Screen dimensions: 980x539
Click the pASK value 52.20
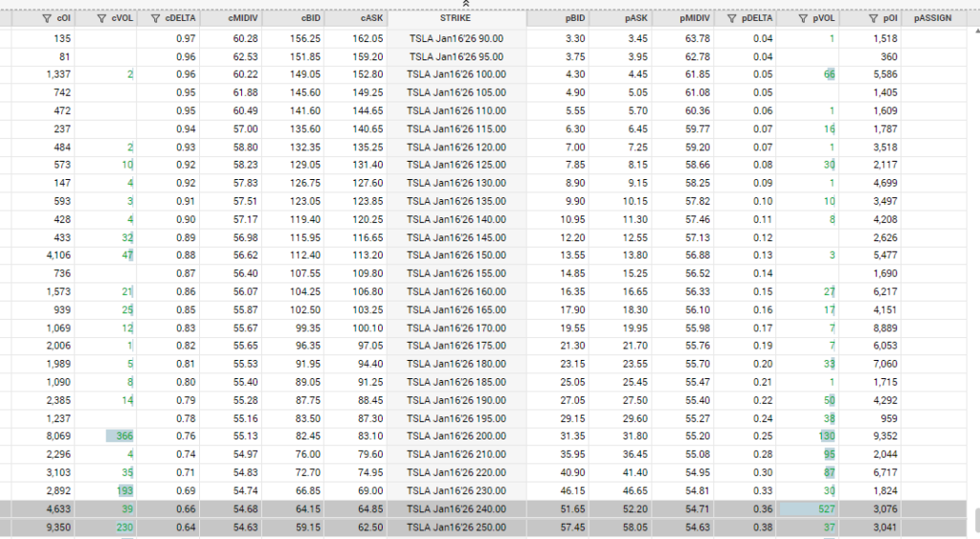[635, 509]
